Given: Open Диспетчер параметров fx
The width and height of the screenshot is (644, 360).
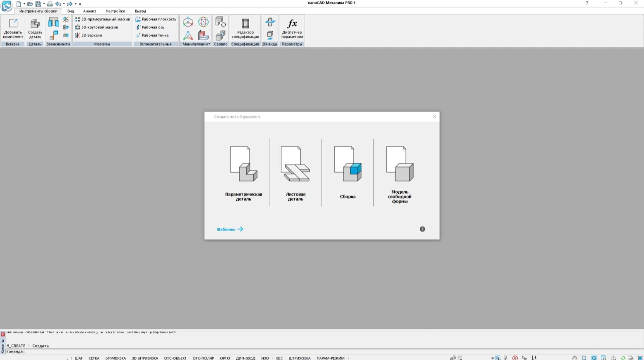Looking at the screenshot, I should 292,29.
